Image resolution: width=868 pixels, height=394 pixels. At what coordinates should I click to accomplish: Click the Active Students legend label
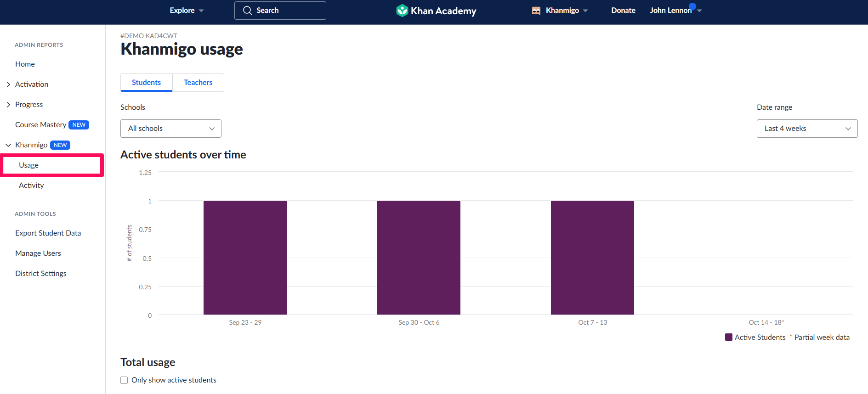[x=760, y=337]
